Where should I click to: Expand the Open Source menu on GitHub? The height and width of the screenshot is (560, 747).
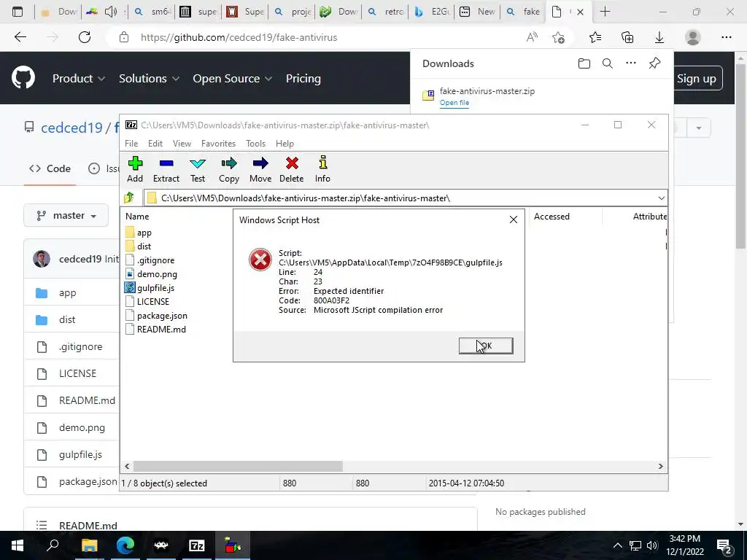coord(233,79)
